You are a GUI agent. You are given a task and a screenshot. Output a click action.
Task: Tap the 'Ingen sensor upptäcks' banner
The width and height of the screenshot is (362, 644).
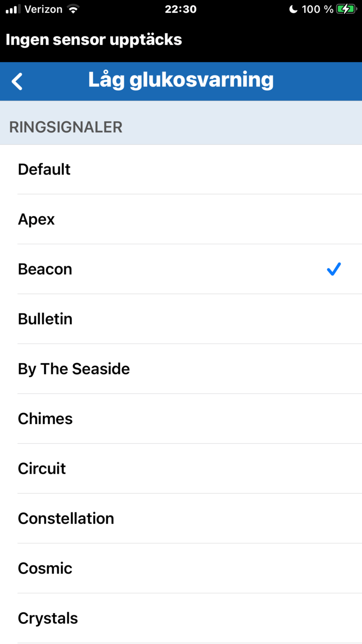(94, 40)
